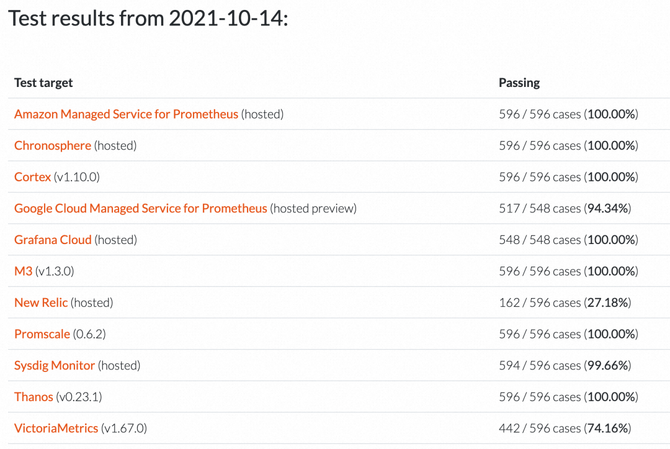Open the Grafana Cloud link
Image resolution: width=670 pixels, height=449 pixels.
coord(53,240)
